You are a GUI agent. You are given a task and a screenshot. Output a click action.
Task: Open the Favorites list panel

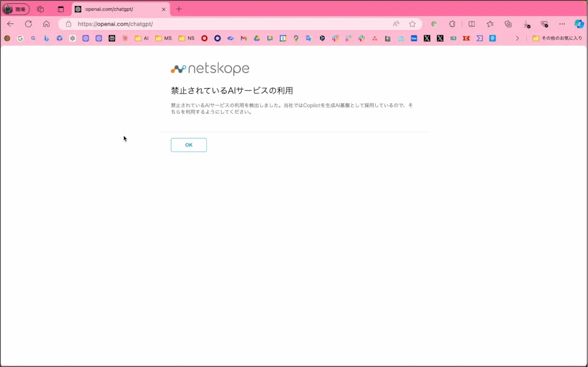pos(490,24)
